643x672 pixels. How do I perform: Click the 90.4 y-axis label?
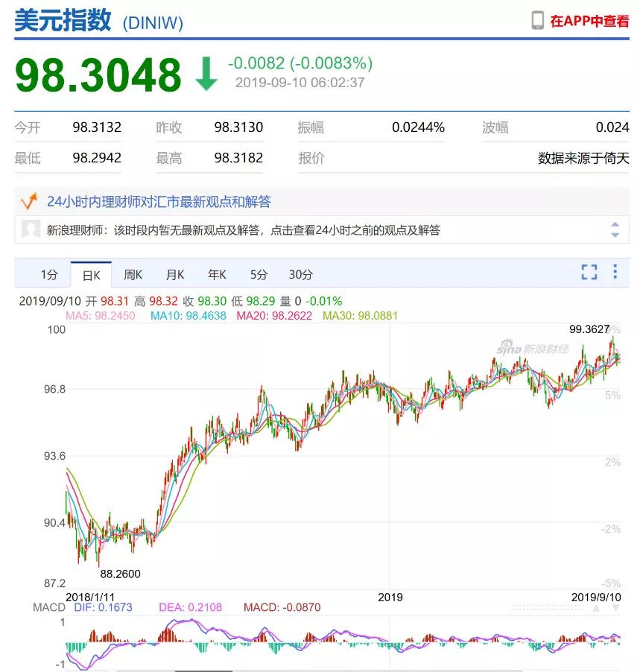(x=55, y=523)
